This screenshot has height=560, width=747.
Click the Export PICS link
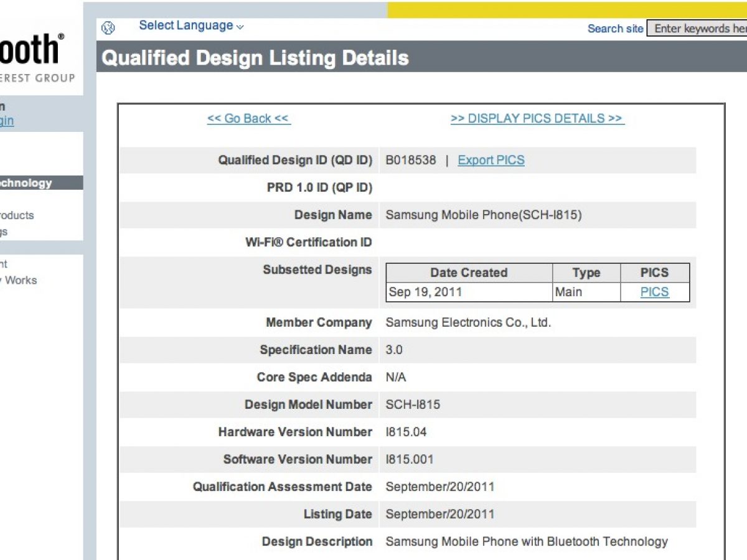pyautogui.click(x=491, y=161)
